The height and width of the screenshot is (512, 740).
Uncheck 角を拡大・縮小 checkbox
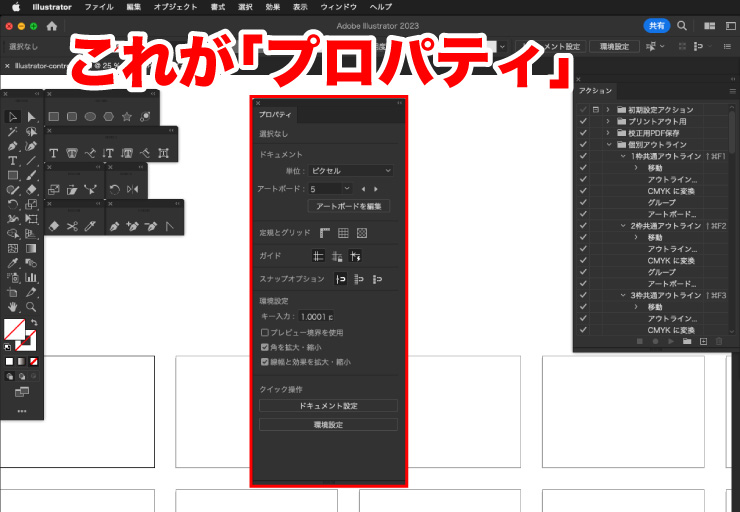tap(265, 347)
